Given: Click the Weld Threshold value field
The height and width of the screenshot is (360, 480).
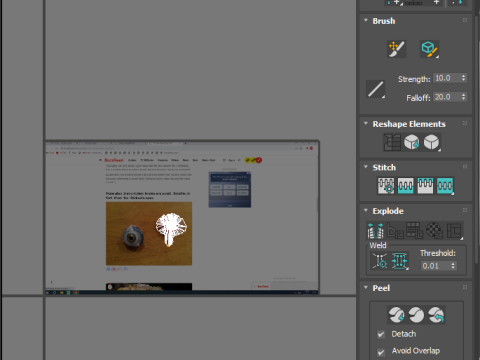Looking at the screenshot, I should tap(435, 266).
